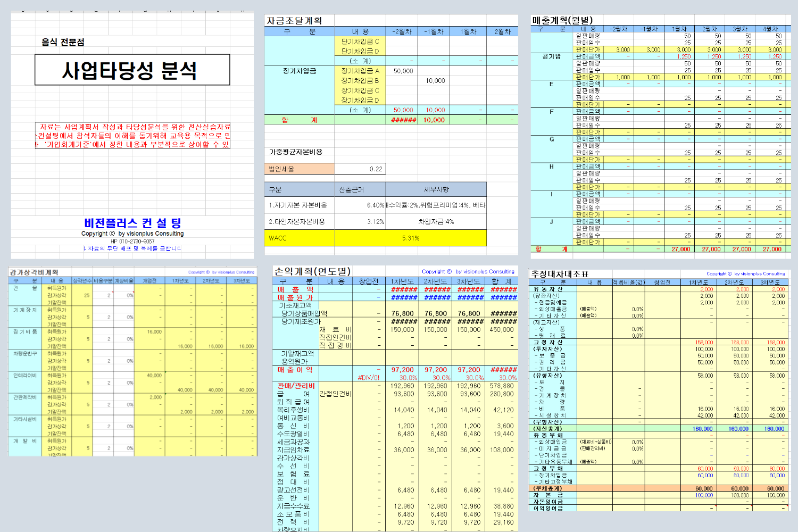Click the blue 비전플러스 컨설팅 company name

[x=132, y=223]
